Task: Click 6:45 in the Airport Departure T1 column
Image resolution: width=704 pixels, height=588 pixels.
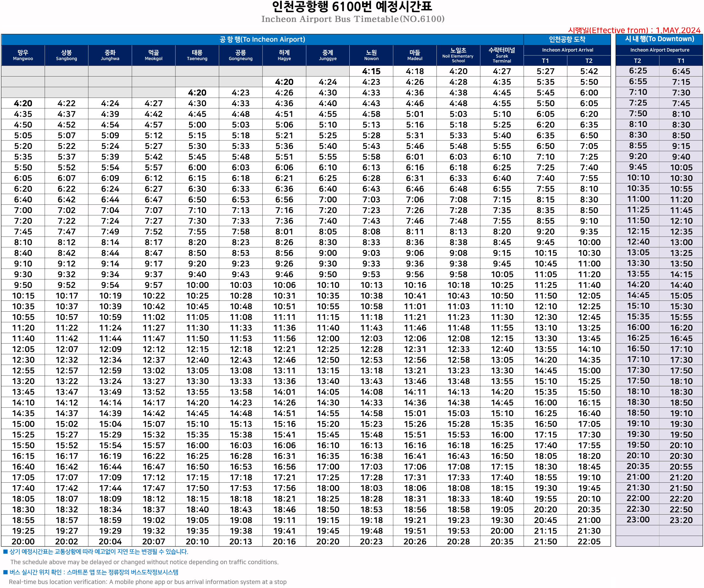Action: pos(681,71)
